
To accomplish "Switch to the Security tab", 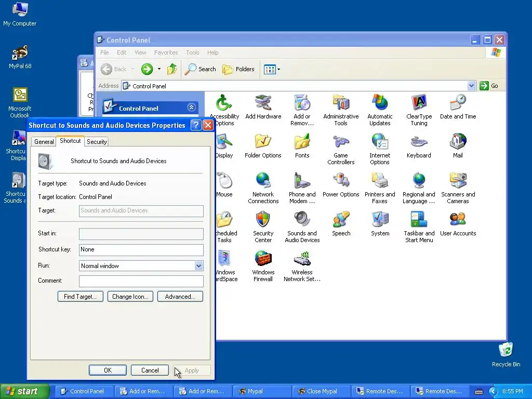I will coord(97,142).
